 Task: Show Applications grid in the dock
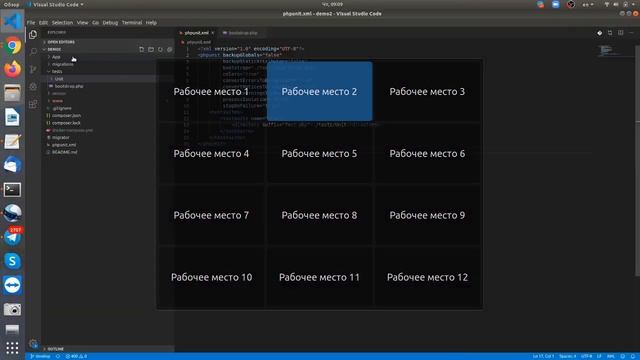pyautogui.click(x=12, y=348)
